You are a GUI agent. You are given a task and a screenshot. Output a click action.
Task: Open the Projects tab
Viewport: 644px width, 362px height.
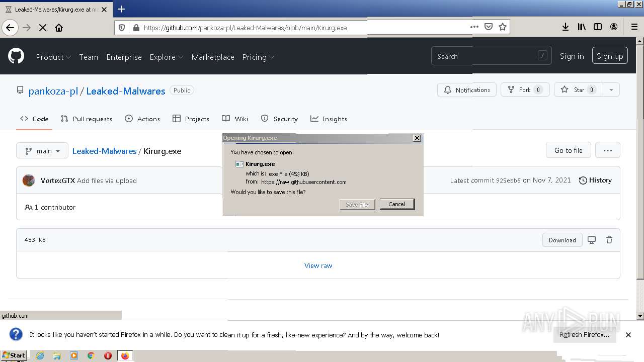pyautogui.click(x=191, y=119)
